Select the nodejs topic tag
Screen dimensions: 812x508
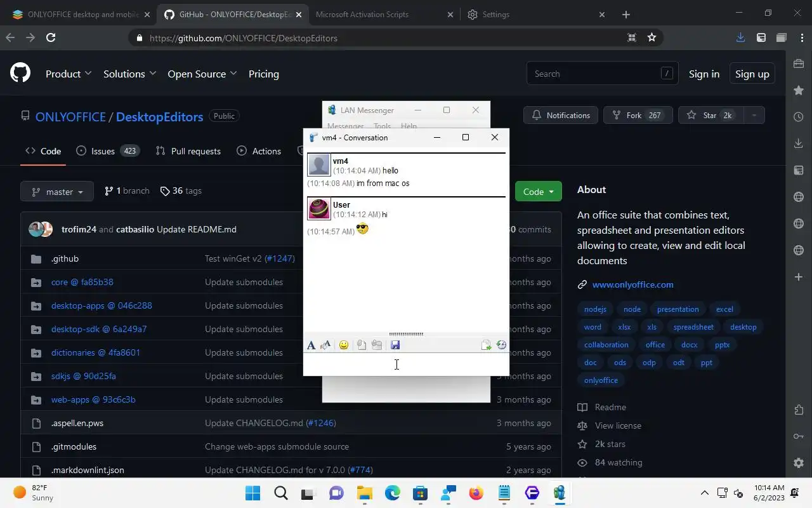[595, 309]
